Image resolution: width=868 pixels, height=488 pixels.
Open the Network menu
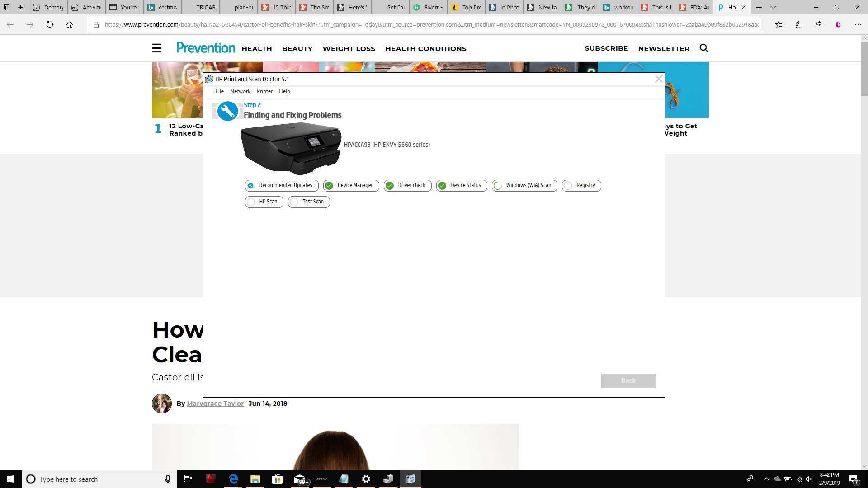click(240, 91)
